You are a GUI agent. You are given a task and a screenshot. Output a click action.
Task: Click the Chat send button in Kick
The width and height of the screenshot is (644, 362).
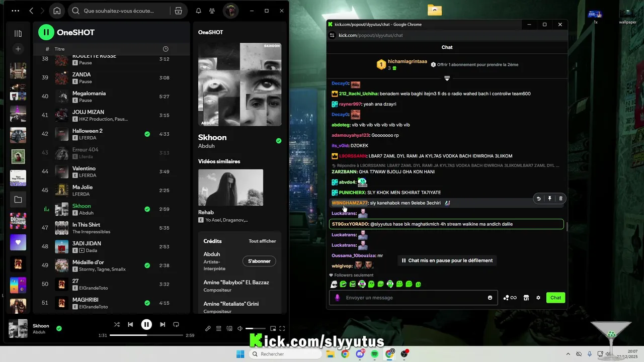[555, 298]
